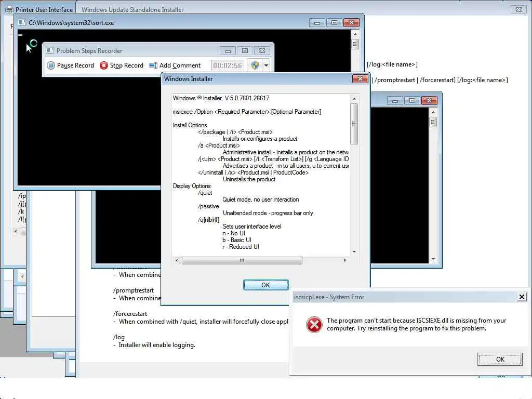Viewport: 532px width, 399px height.
Task: Click the Windows Installer horizontal scrollbar thumb
Action: point(242,260)
